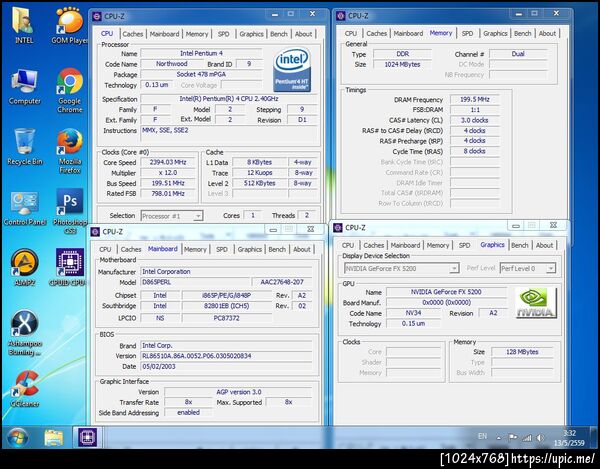Click the title bar icon of the Graphics window
The width and height of the screenshot is (600, 469).
[338, 228]
